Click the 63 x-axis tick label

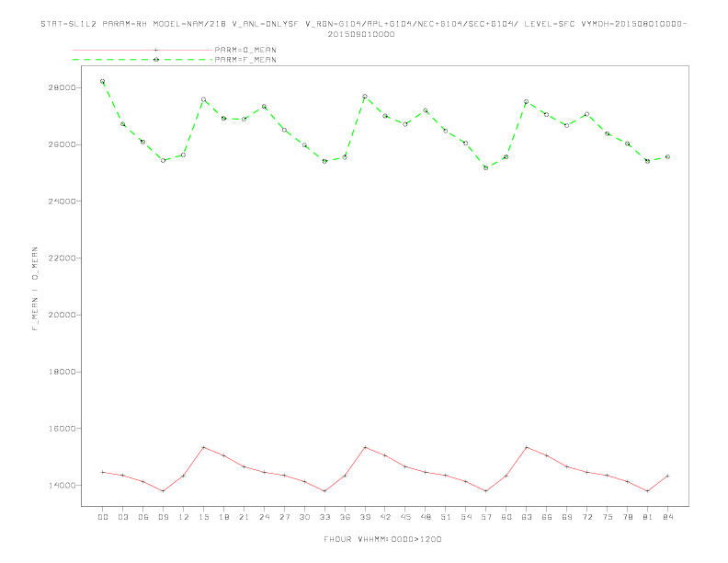click(x=527, y=517)
